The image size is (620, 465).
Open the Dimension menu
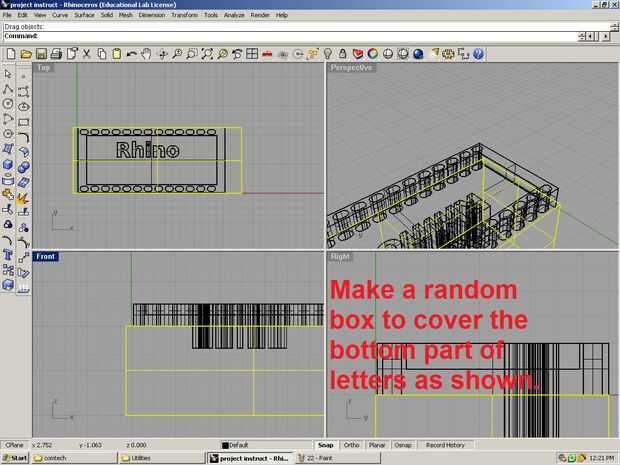point(152,15)
